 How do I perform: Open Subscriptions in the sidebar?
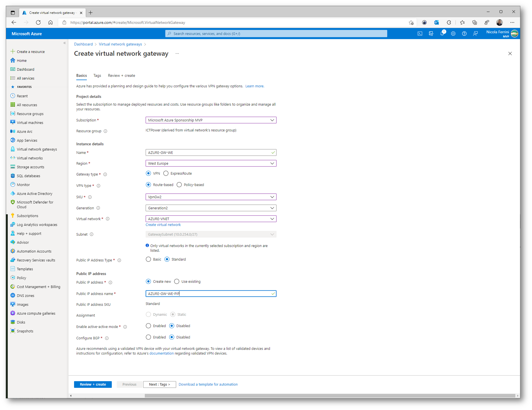point(27,216)
